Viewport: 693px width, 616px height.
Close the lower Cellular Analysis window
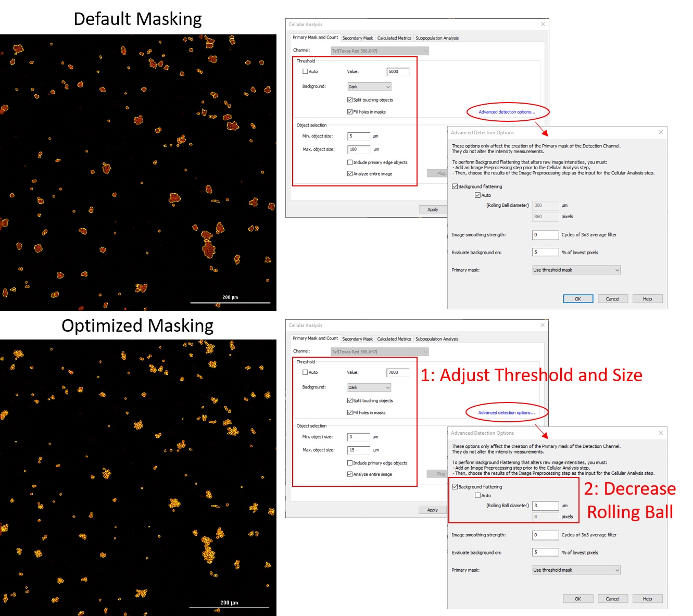(543, 325)
